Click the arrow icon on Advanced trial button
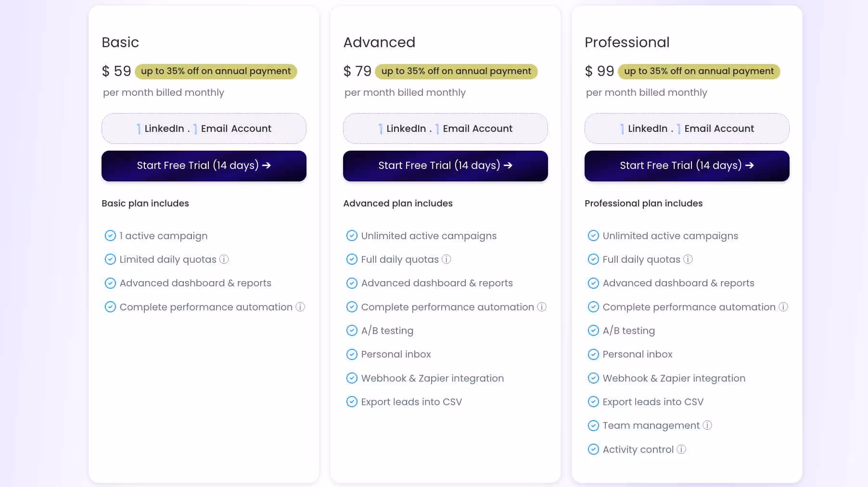The width and height of the screenshot is (868, 487). tap(508, 166)
